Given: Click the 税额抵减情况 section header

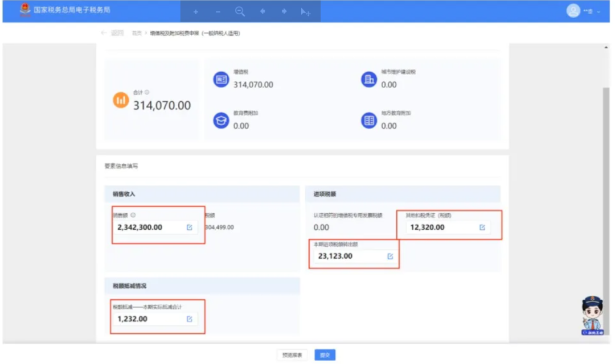Looking at the screenshot, I should click(x=202, y=286).
